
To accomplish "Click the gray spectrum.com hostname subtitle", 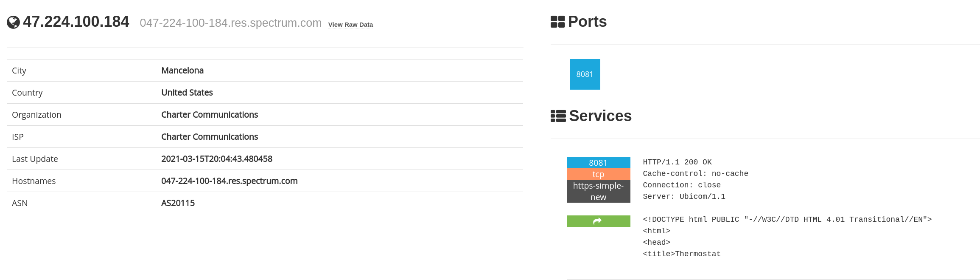I will [x=230, y=23].
